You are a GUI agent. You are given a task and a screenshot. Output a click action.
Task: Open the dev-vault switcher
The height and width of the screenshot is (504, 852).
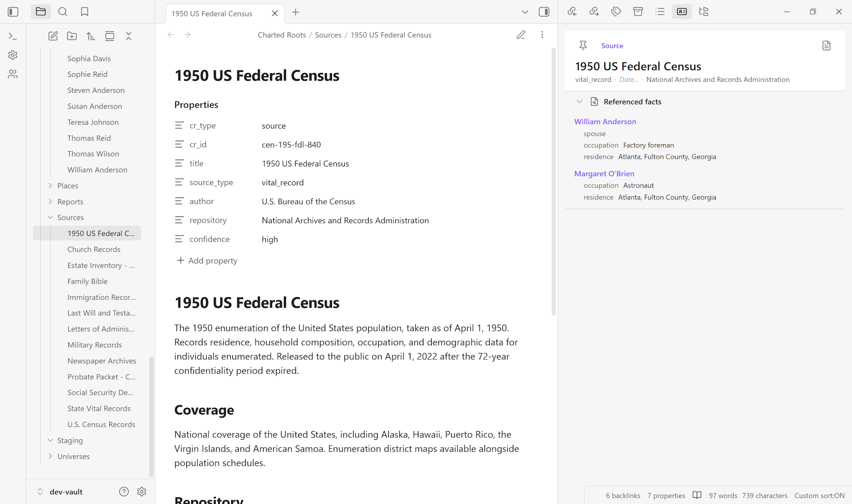(x=60, y=492)
